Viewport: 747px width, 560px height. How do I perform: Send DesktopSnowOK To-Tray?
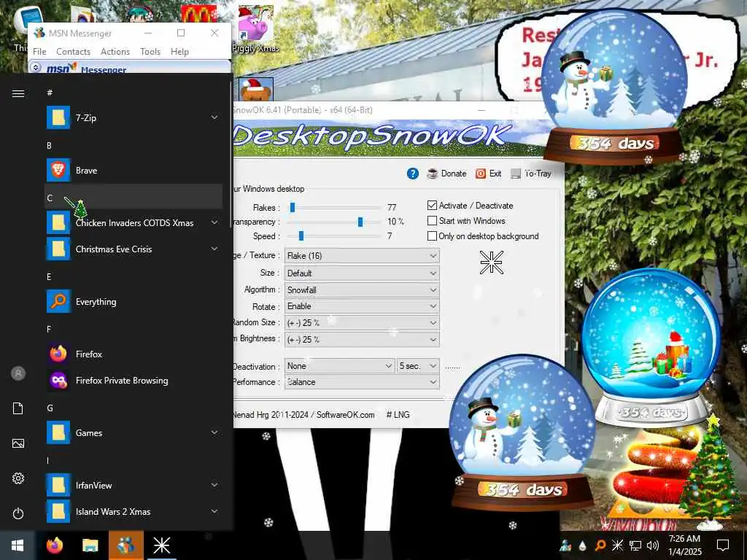coord(531,174)
